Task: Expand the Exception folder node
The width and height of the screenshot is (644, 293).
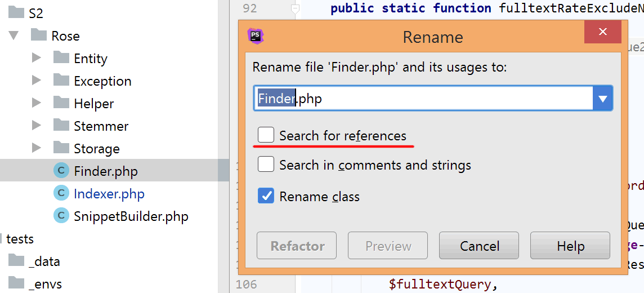Action: [37, 81]
